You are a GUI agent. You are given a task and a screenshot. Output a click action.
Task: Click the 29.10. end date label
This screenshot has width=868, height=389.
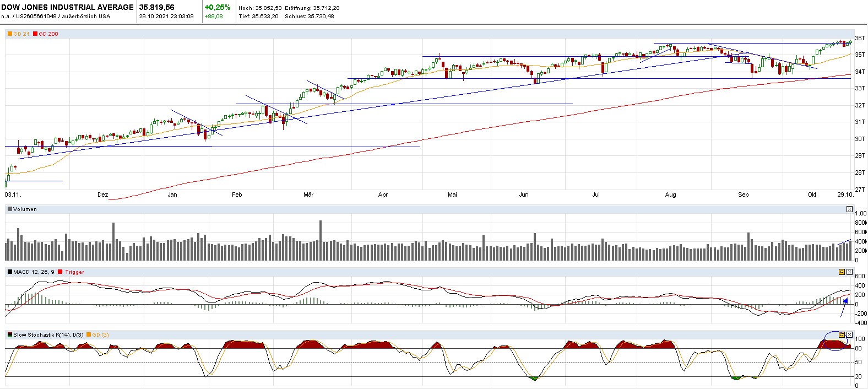point(845,195)
